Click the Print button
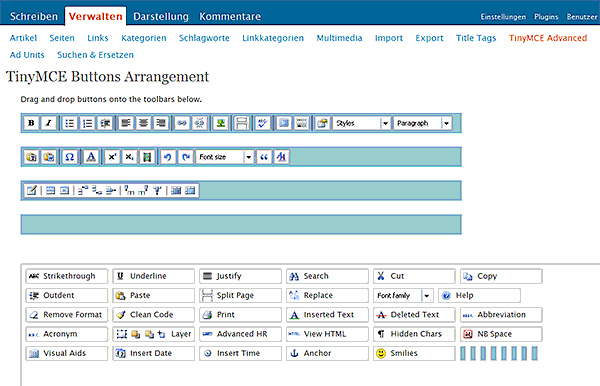This screenshot has width=600, height=386. click(240, 314)
